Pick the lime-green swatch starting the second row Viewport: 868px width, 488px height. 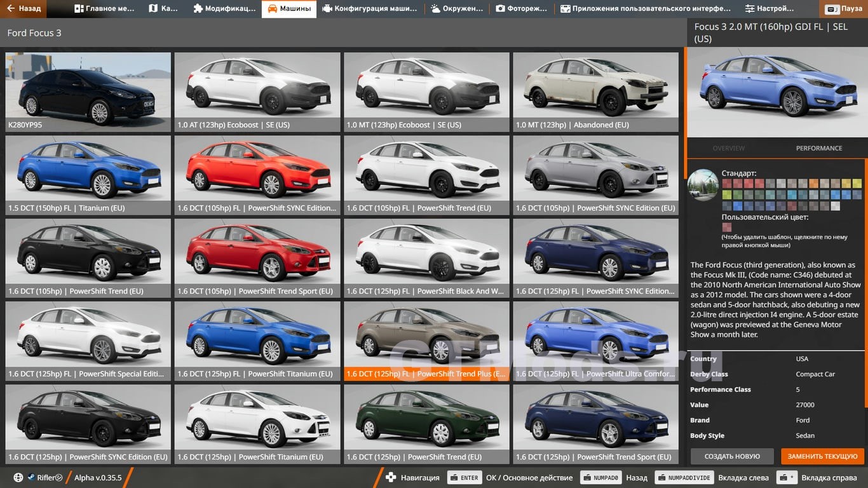(x=726, y=194)
